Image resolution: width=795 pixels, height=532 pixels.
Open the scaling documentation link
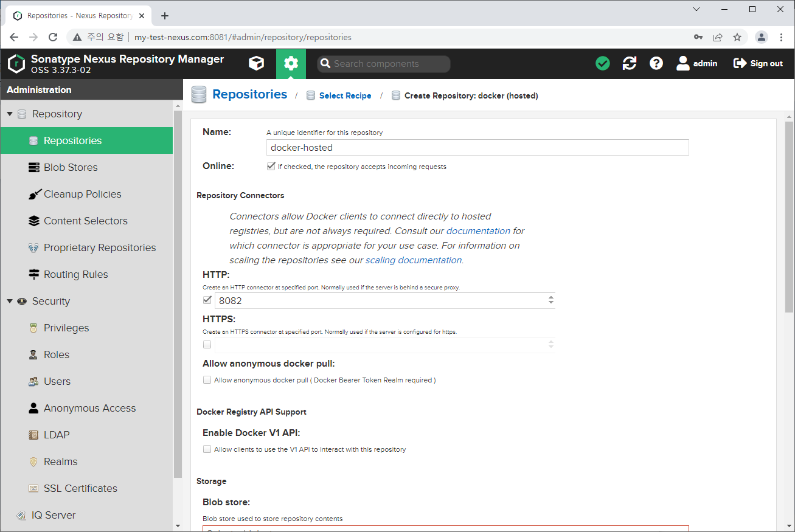[x=414, y=260]
